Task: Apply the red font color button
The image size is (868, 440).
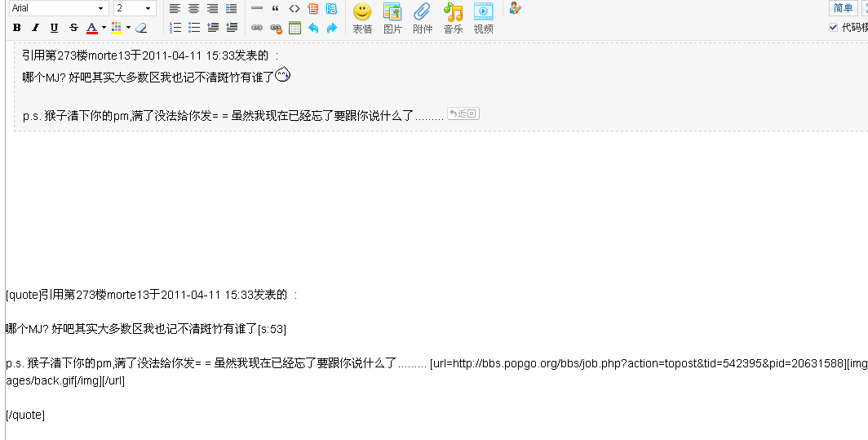Action: pyautogui.click(x=92, y=28)
